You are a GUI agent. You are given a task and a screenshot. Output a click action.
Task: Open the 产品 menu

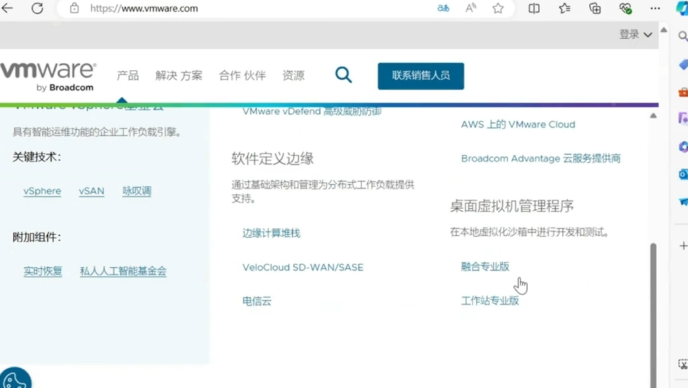click(128, 75)
